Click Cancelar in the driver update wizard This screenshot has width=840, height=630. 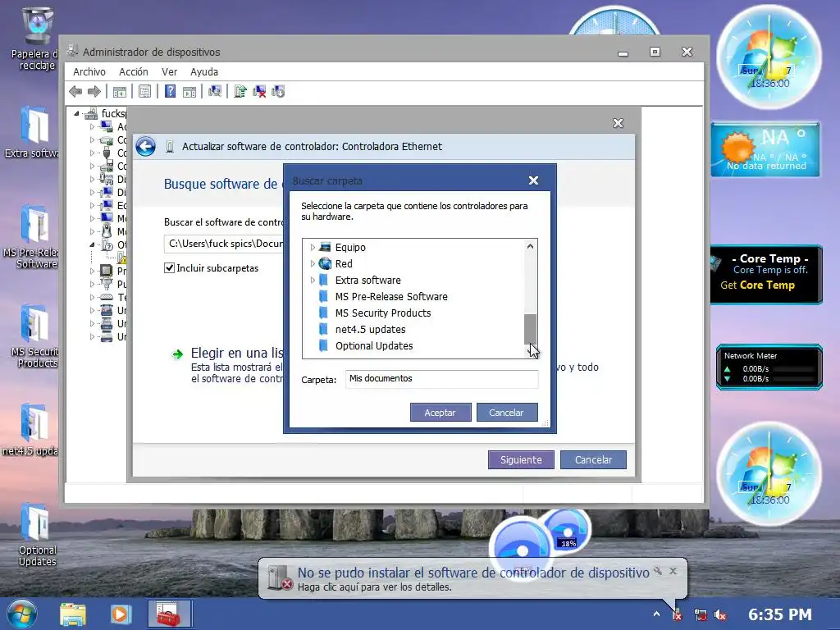pyautogui.click(x=593, y=459)
